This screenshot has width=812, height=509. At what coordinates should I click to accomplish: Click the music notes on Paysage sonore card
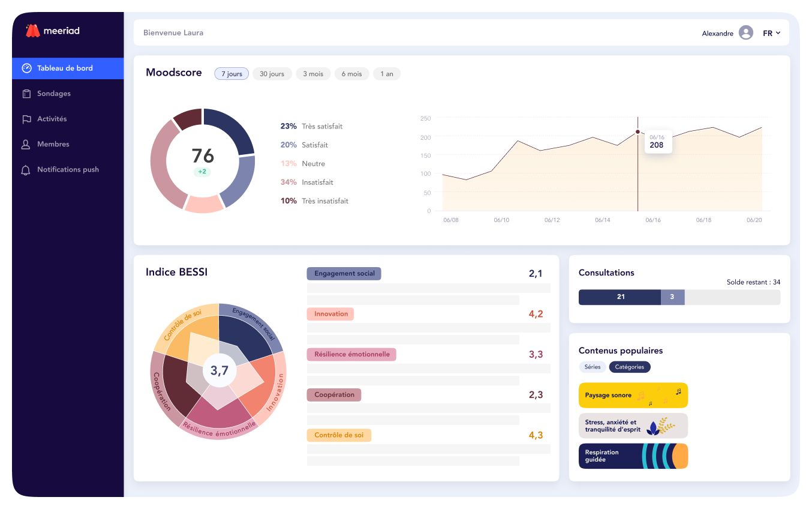(658, 395)
